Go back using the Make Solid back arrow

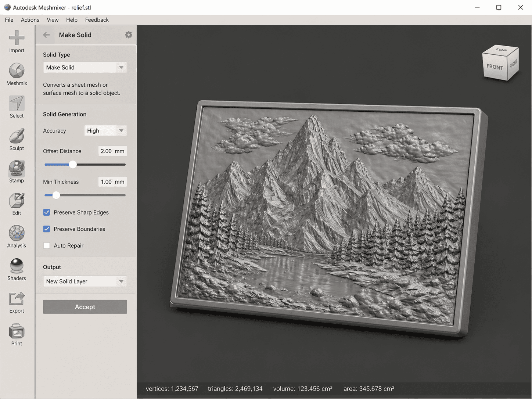(x=46, y=35)
